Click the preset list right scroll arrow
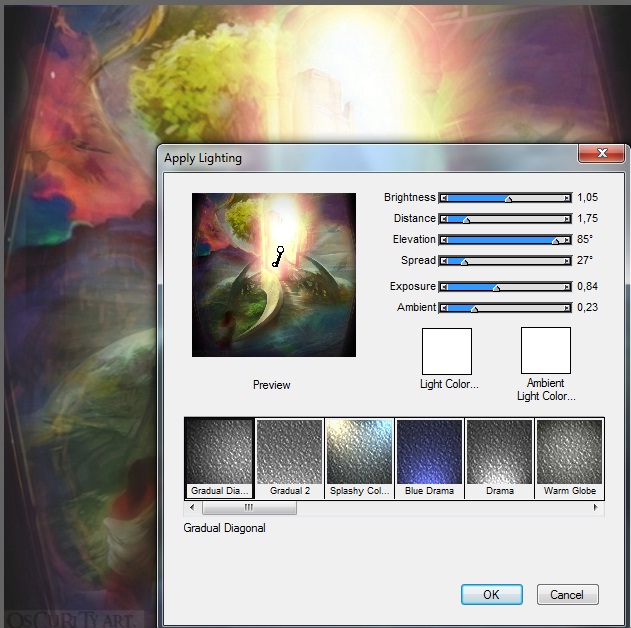631x628 pixels. tap(596, 507)
